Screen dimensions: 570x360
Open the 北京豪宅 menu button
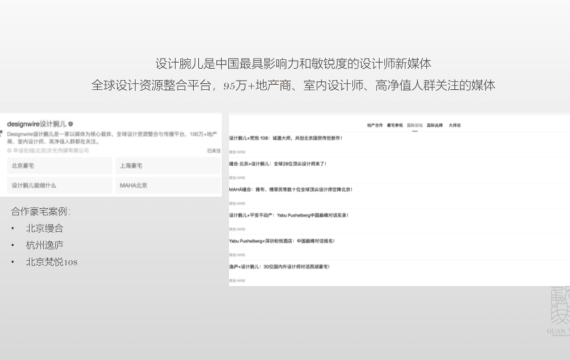pyautogui.click(x=60, y=166)
